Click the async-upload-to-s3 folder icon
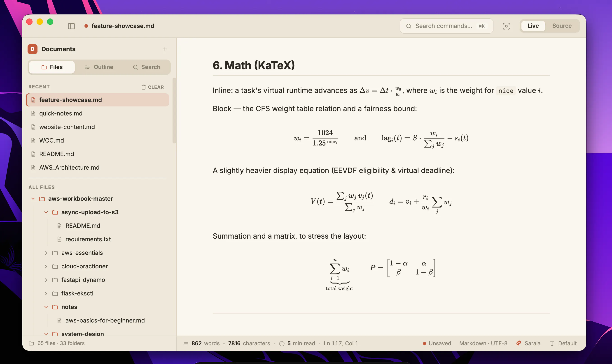Viewport: 612px width, 364px height. click(x=55, y=212)
